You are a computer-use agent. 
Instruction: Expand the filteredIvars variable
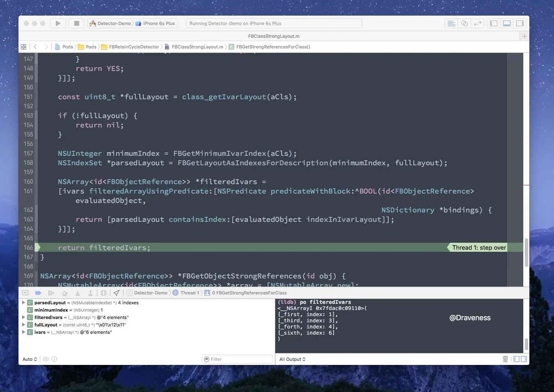tap(23, 317)
